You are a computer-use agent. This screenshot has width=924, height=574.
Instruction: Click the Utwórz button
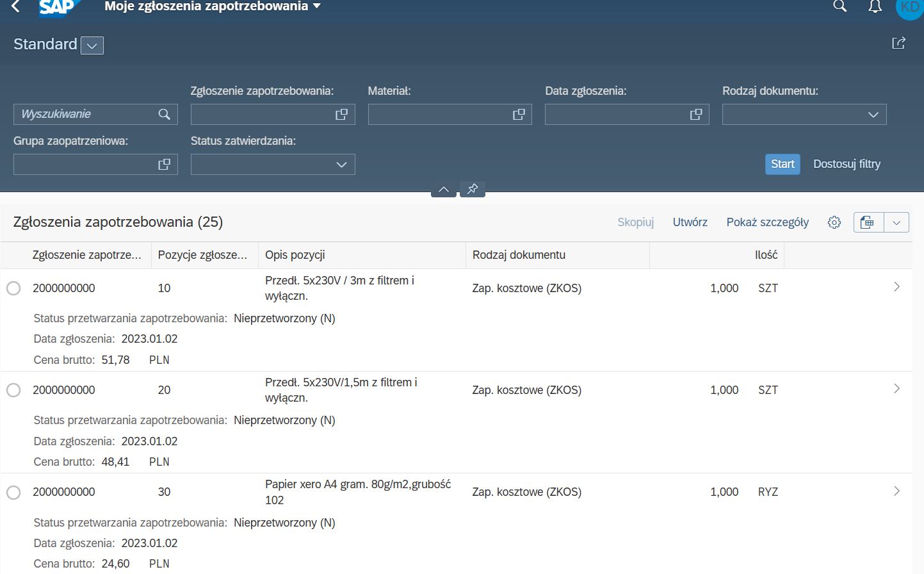tap(690, 222)
